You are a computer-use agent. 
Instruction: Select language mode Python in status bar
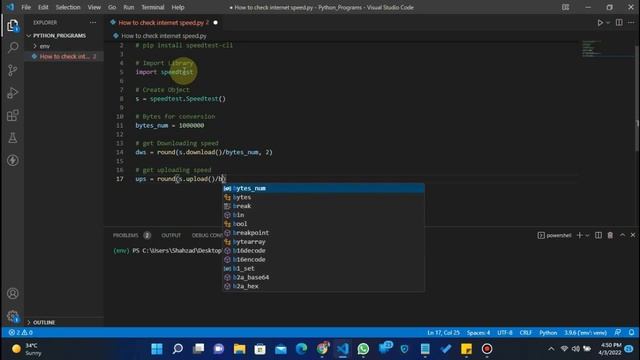click(548, 333)
